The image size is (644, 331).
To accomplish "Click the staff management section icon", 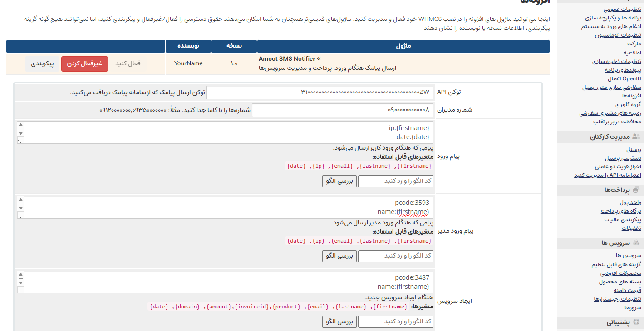I will pos(635,137).
